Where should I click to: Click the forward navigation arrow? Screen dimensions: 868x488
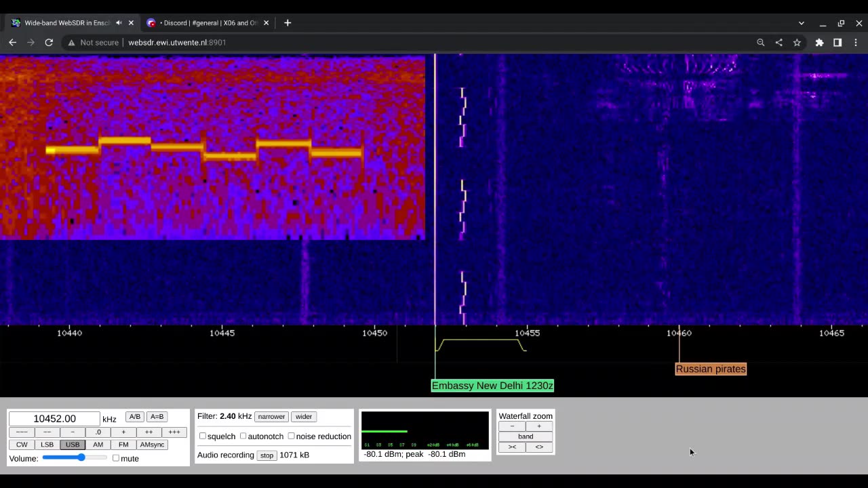(31, 42)
